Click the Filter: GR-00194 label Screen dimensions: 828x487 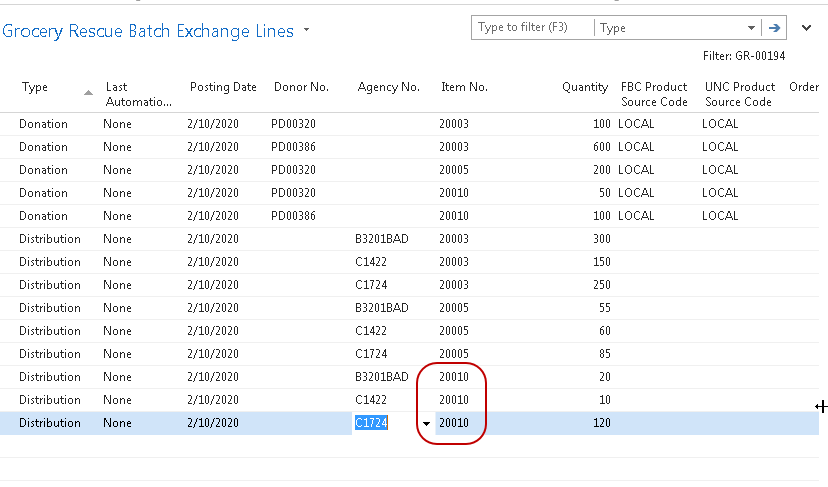click(761, 57)
